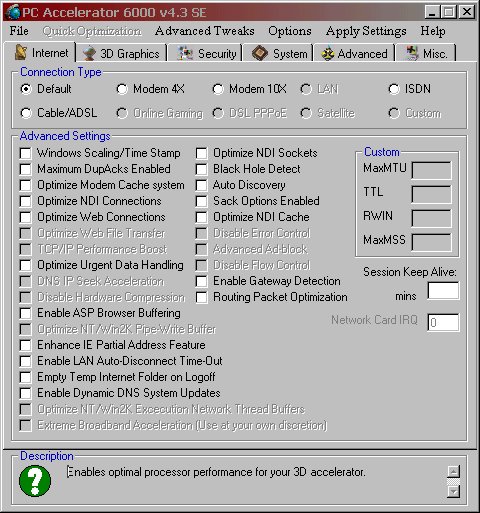Viewport: 480px width, 513px height.
Task: Click the description scroll up arrow
Action: pyautogui.click(x=454, y=471)
